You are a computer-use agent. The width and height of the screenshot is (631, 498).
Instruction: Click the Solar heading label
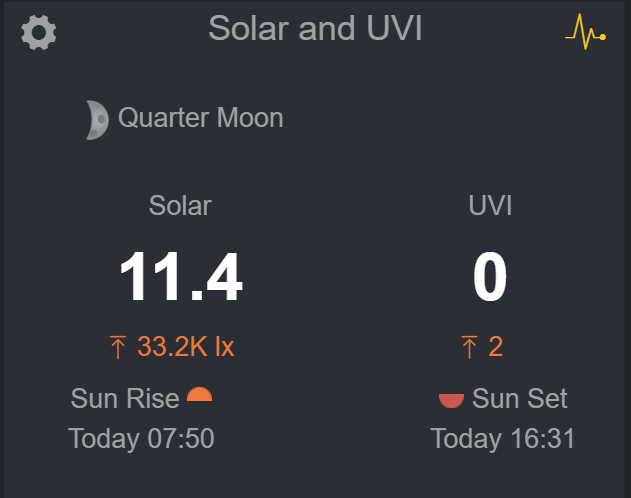tap(180, 205)
